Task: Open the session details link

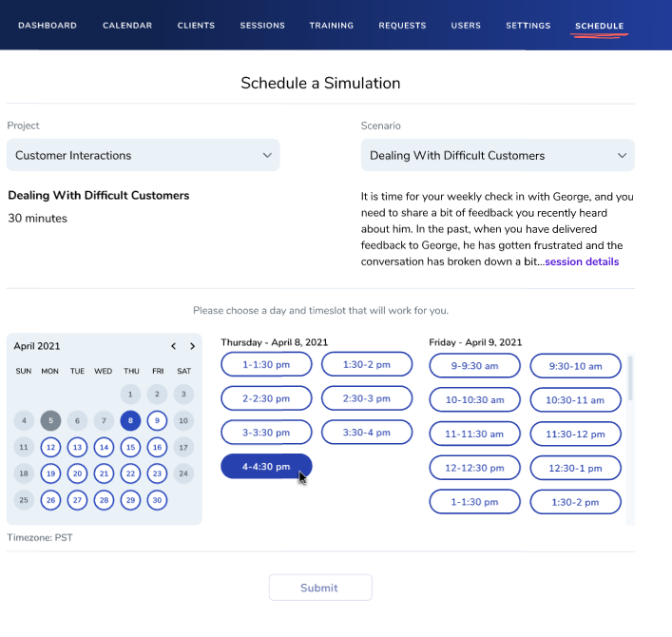Action: pyautogui.click(x=582, y=261)
